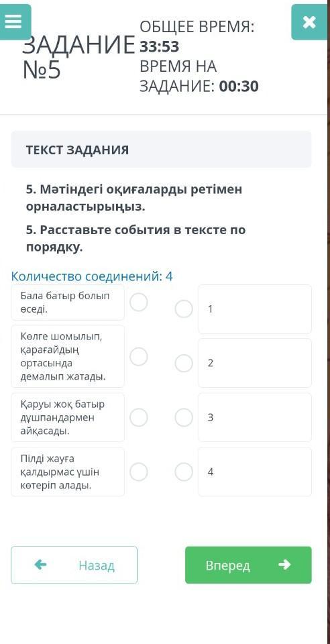Go to next task with Вперед button

pos(248,565)
